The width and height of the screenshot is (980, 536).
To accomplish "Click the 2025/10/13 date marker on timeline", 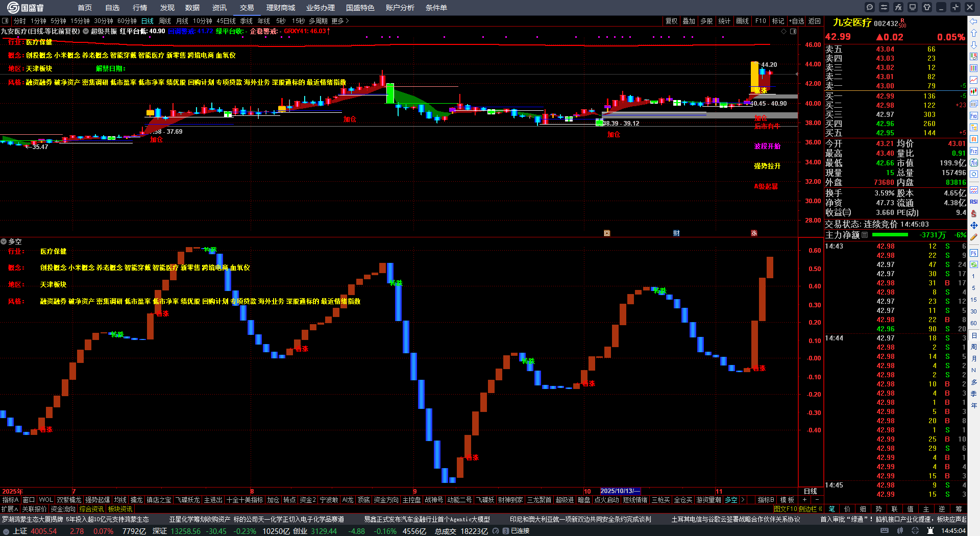I will click(x=620, y=491).
